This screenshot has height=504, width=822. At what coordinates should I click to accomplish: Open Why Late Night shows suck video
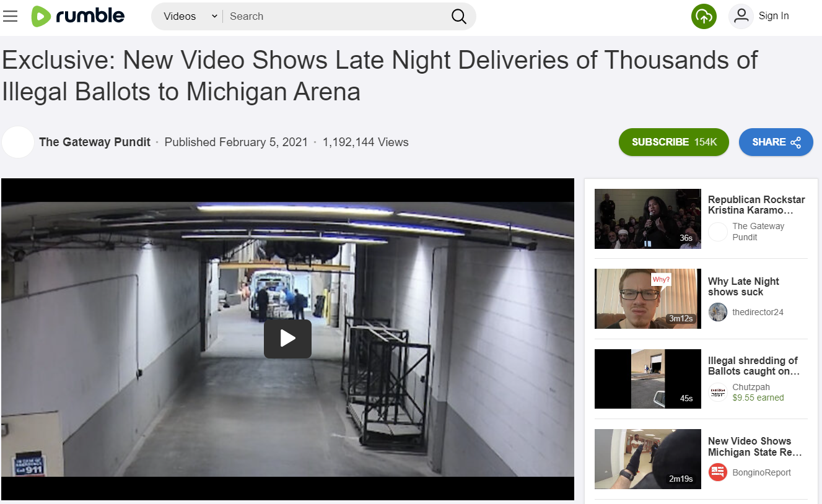pos(743,287)
